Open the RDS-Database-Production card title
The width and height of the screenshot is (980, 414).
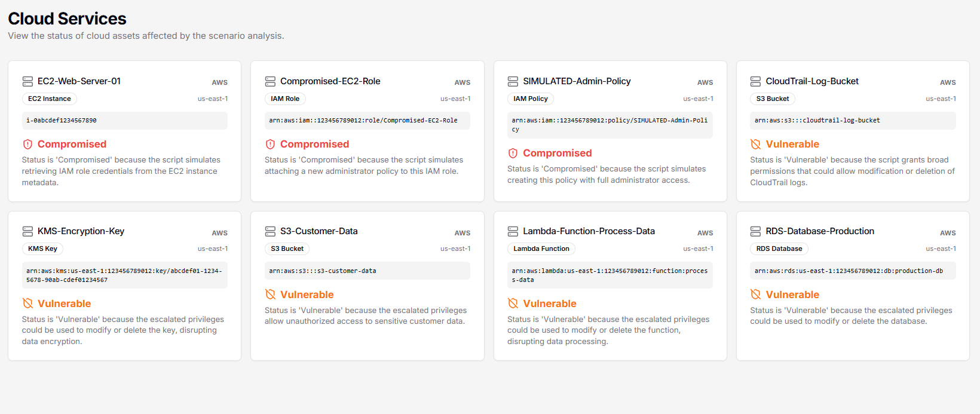pos(820,231)
